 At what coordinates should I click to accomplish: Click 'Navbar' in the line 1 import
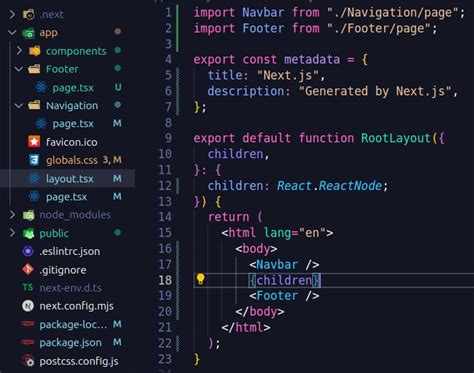tap(263, 13)
